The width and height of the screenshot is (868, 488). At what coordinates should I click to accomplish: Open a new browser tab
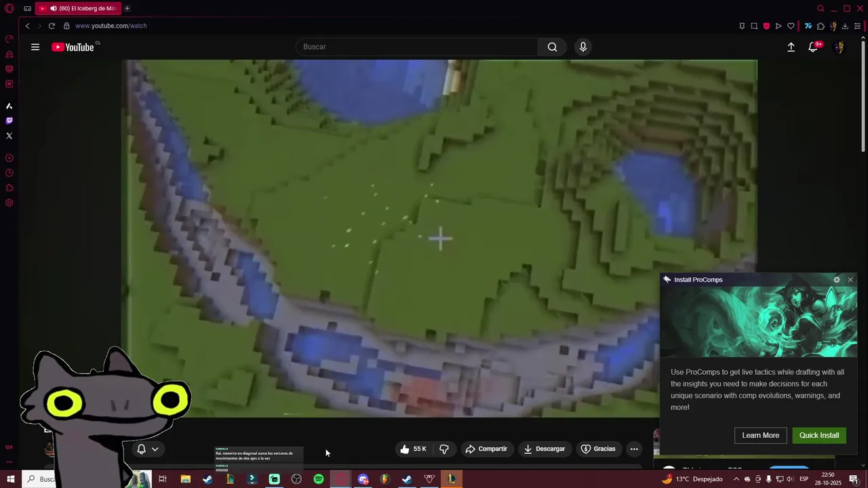click(x=127, y=9)
